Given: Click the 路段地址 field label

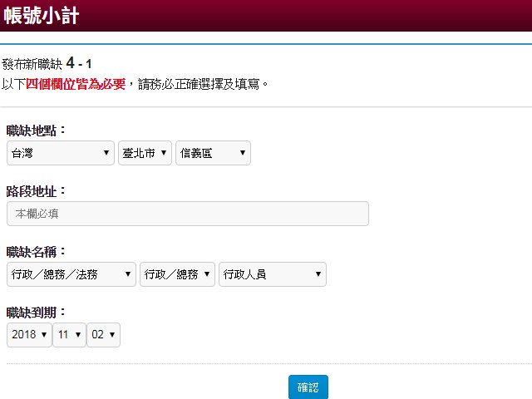Looking at the screenshot, I should pos(36,191).
